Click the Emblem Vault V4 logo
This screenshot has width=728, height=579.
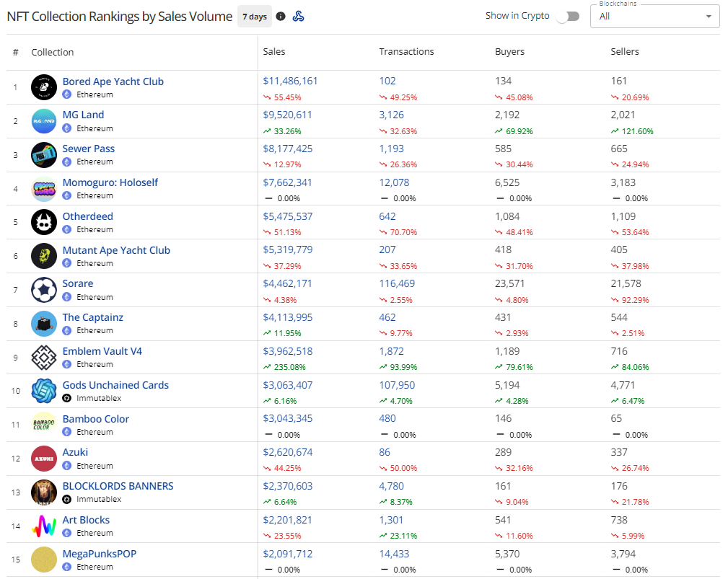tap(44, 358)
